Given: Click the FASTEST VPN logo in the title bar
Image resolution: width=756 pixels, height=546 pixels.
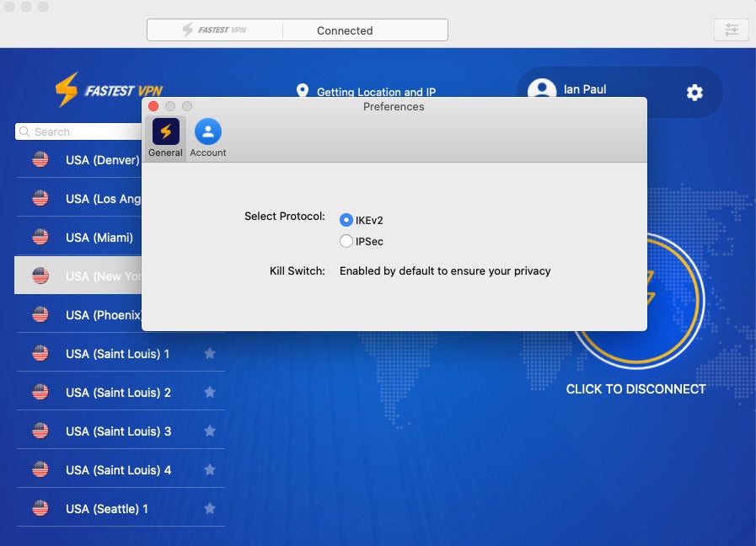Looking at the screenshot, I should click(x=215, y=29).
